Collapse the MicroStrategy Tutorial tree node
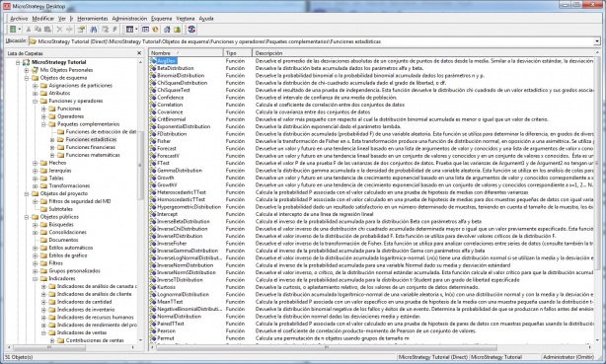Screen dimensions: 606x364 (x=18, y=62)
